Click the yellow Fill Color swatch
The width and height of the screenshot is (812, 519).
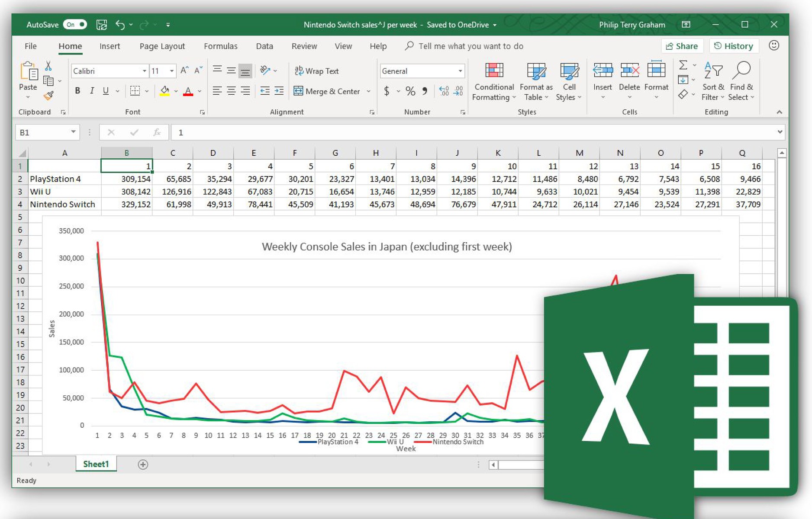point(164,91)
